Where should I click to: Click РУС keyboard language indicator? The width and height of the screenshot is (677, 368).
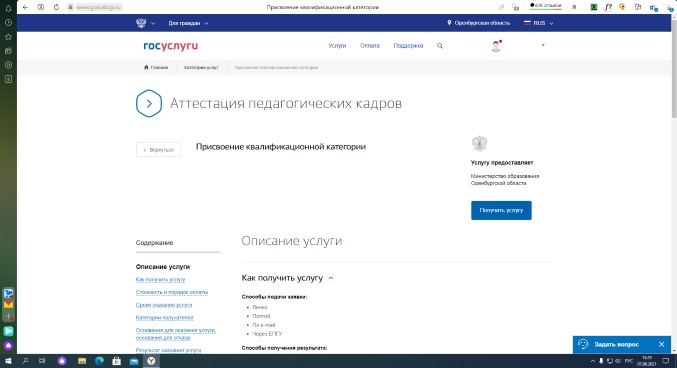(629, 361)
